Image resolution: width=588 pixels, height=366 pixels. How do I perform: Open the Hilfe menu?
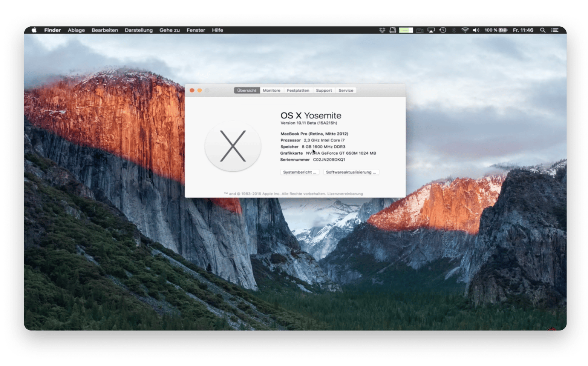pyautogui.click(x=217, y=30)
